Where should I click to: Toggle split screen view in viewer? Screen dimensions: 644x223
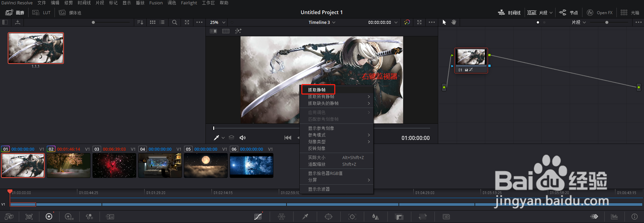(226, 31)
